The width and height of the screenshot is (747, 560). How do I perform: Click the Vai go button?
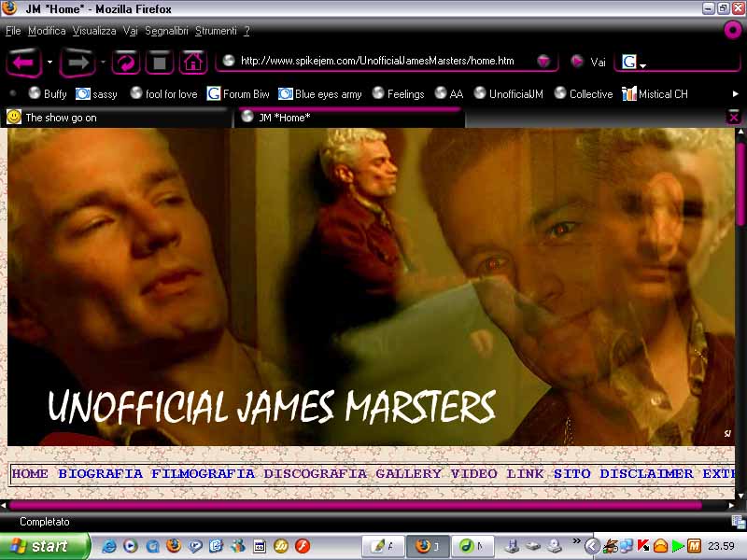click(x=588, y=62)
